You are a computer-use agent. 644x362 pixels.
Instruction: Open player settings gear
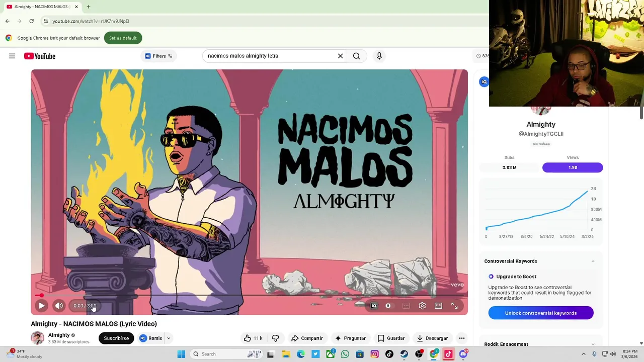(422, 306)
